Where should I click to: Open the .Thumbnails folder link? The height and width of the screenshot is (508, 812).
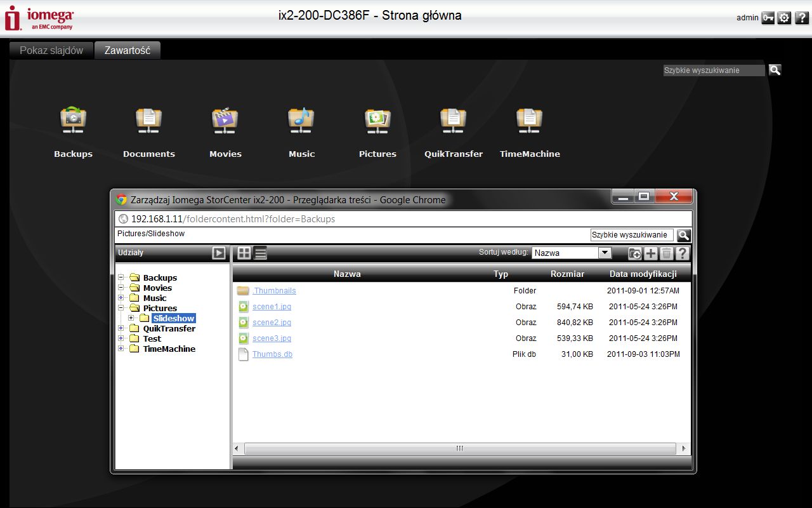point(274,291)
